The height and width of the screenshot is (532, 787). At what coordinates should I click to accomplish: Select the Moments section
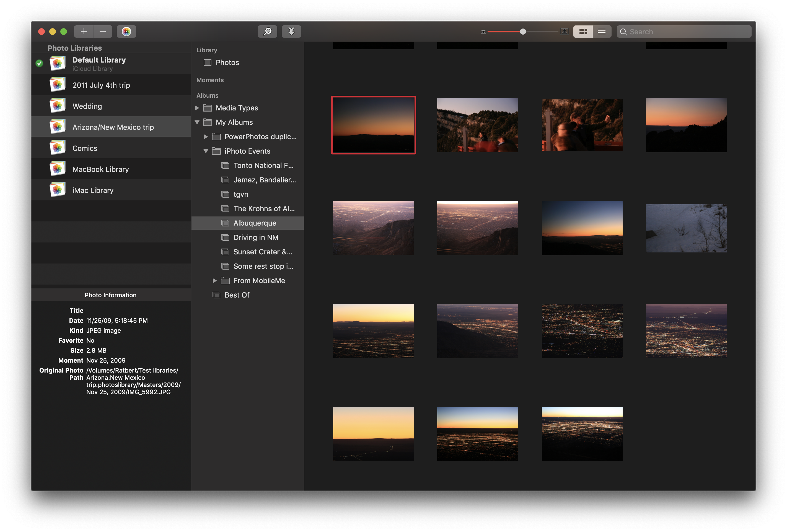210,80
